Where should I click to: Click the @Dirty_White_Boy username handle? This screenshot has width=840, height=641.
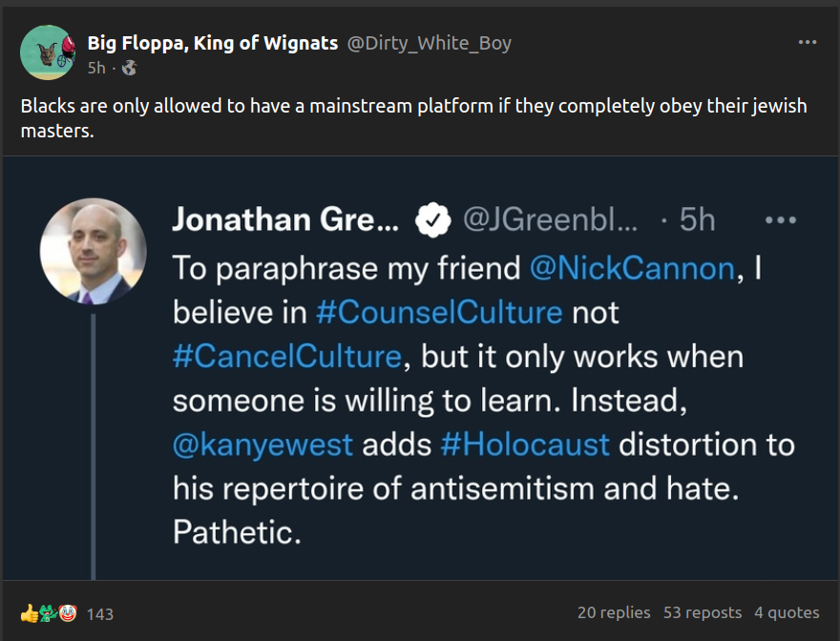click(x=429, y=43)
